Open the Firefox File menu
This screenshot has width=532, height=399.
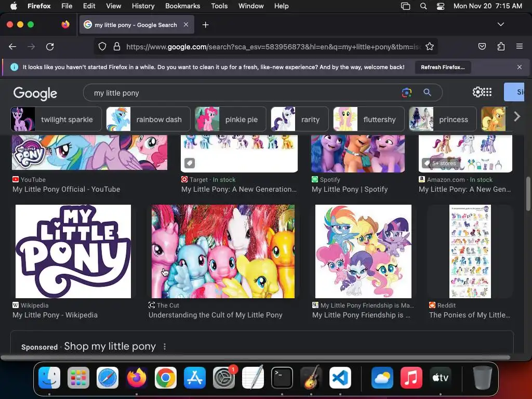pos(66,6)
